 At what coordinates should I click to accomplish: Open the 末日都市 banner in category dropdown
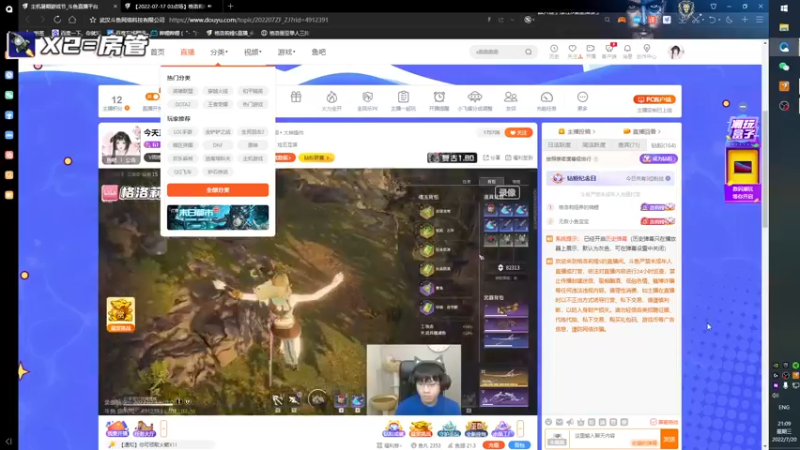coord(218,217)
